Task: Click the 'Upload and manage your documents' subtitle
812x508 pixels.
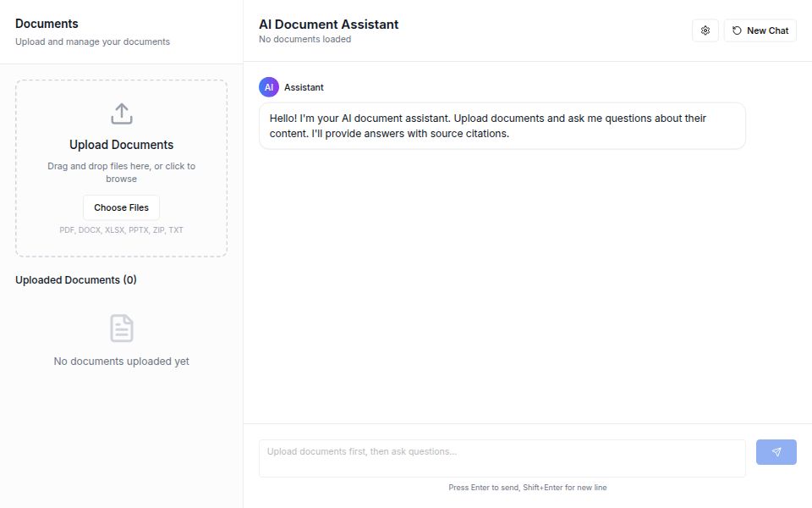Action: coord(92,41)
